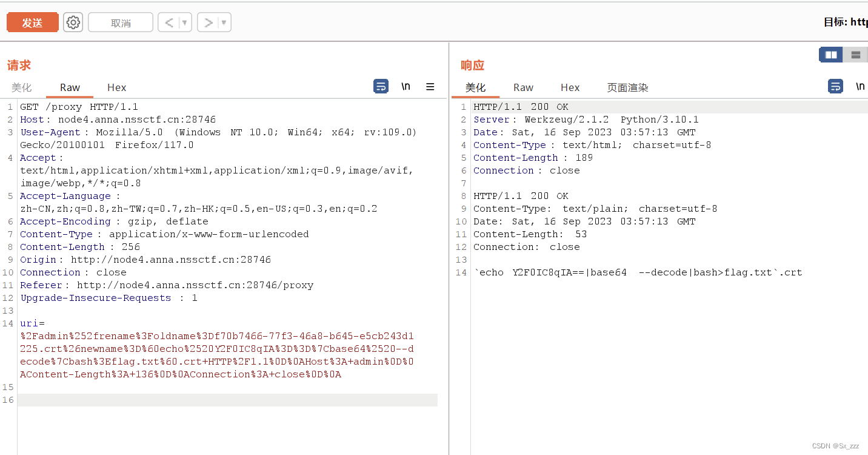Click the Origin header line
This screenshot has height=455, width=868.
tap(145, 260)
